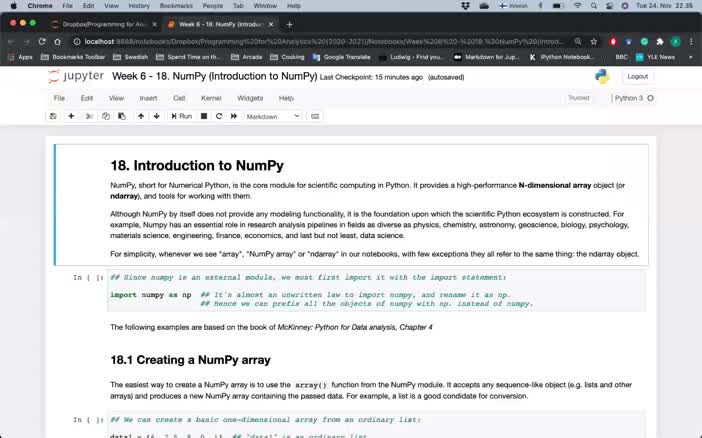This screenshot has width=702, height=438.
Task: Open the Wi-Fi status menu
Action: point(578,6)
